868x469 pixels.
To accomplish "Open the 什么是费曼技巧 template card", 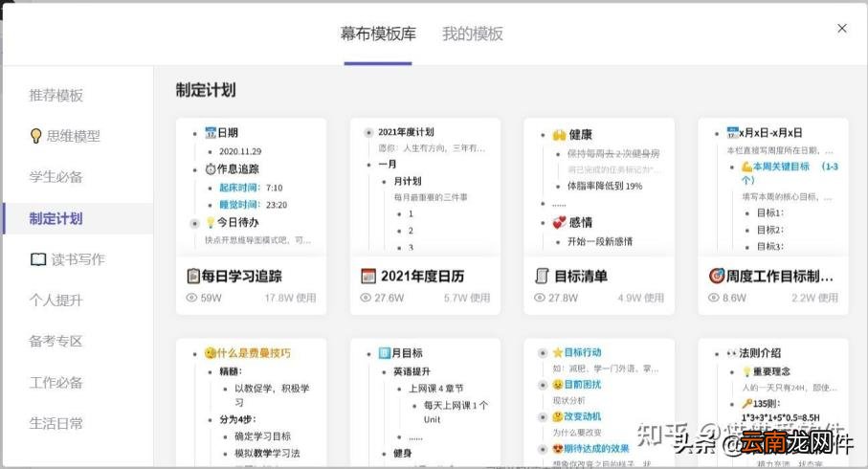I will tap(252, 403).
